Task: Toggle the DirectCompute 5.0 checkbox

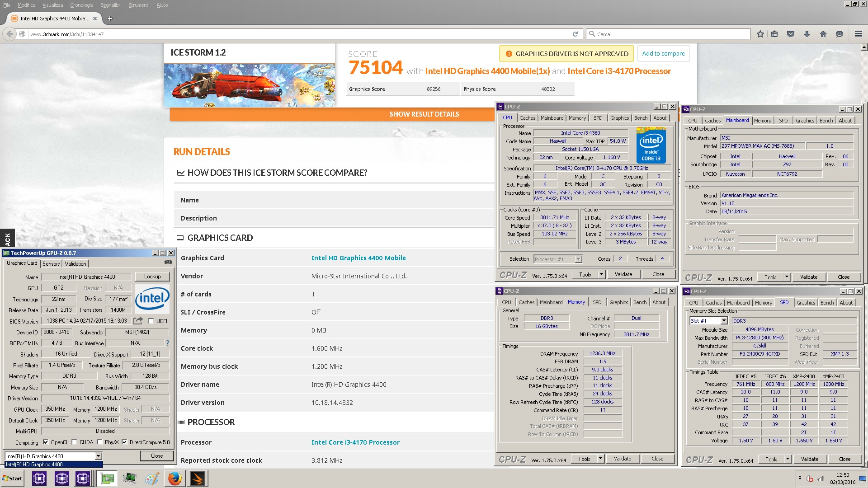Action: point(124,442)
